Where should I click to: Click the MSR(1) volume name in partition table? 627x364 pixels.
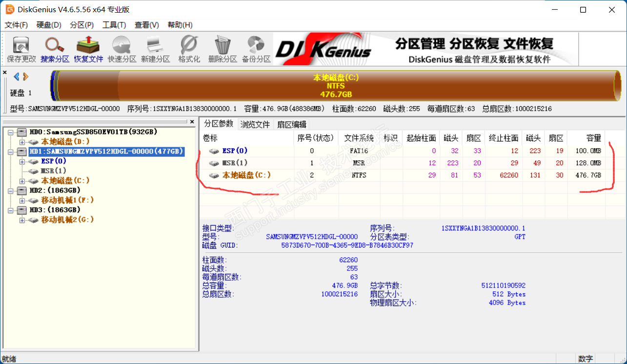(235, 163)
